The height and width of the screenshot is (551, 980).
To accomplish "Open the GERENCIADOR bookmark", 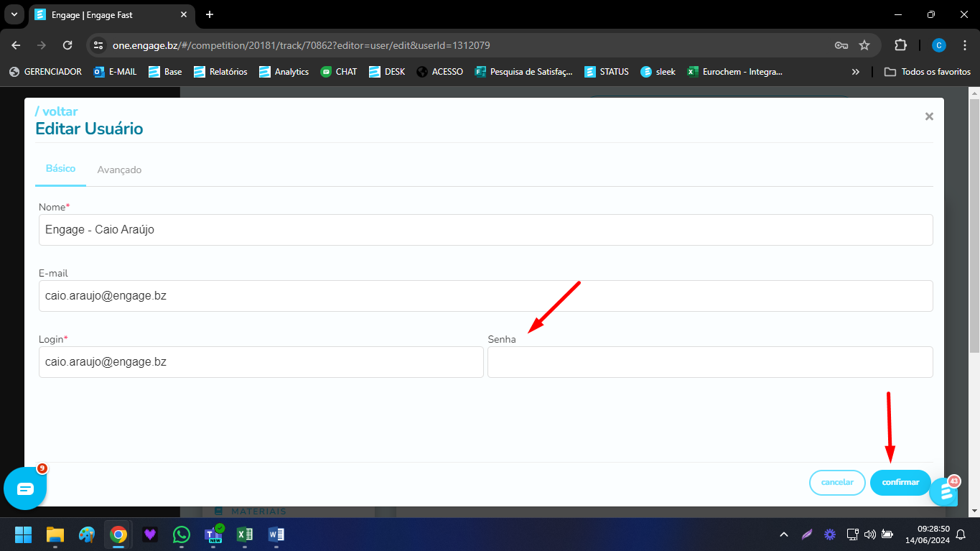I will [x=45, y=72].
